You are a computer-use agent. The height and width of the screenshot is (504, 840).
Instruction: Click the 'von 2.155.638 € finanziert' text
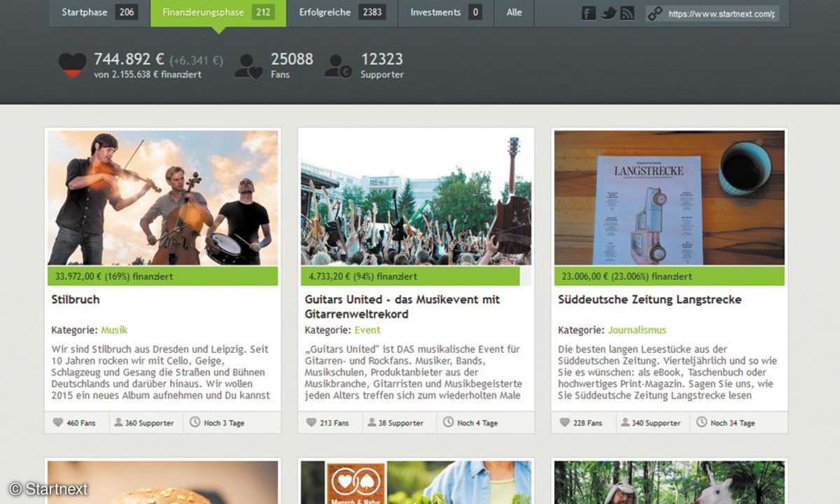tap(148, 75)
